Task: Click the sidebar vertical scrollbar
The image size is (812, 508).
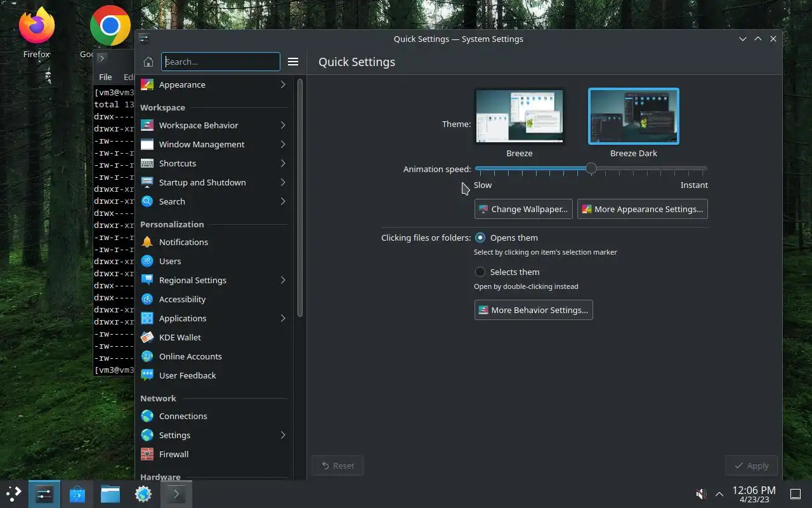Action: (x=300, y=198)
